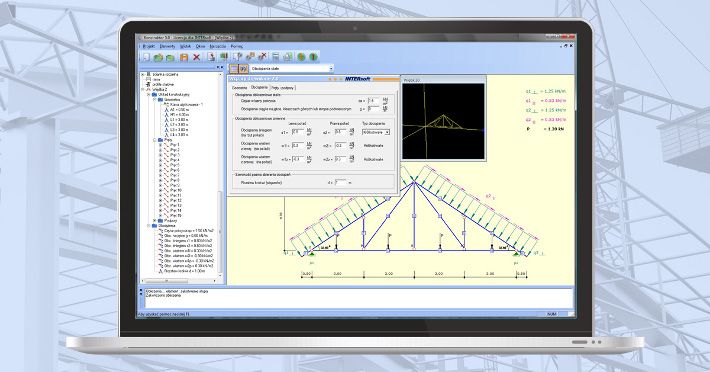This screenshot has height=372, width=710.
Task: Click the second view-mode button beside load dropdown
Action: pyautogui.click(x=244, y=69)
